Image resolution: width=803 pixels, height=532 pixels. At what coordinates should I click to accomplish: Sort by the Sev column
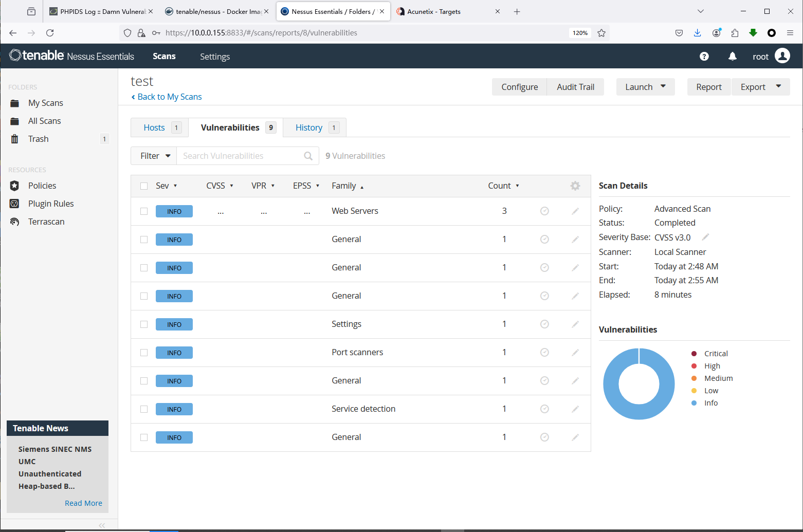pyautogui.click(x=167, y=186)
